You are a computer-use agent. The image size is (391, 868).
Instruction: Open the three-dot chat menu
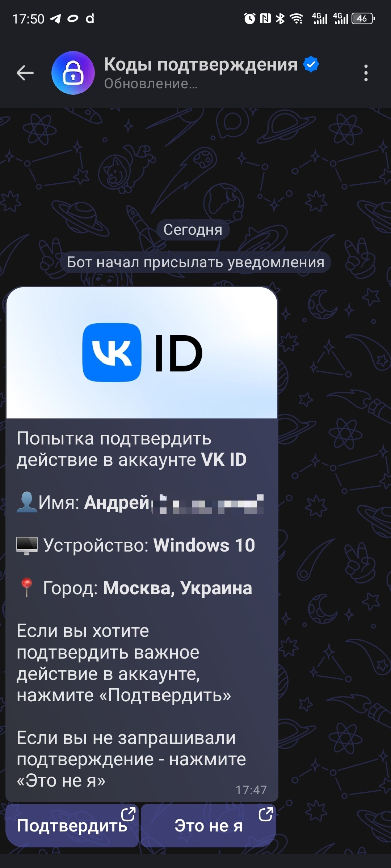click(x=366, y=73)
